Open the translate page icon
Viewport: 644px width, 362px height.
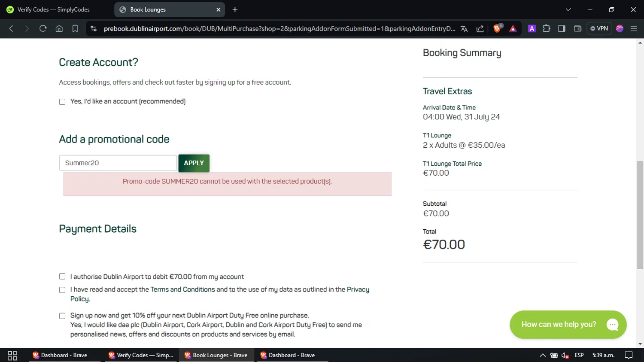(464, 29)
